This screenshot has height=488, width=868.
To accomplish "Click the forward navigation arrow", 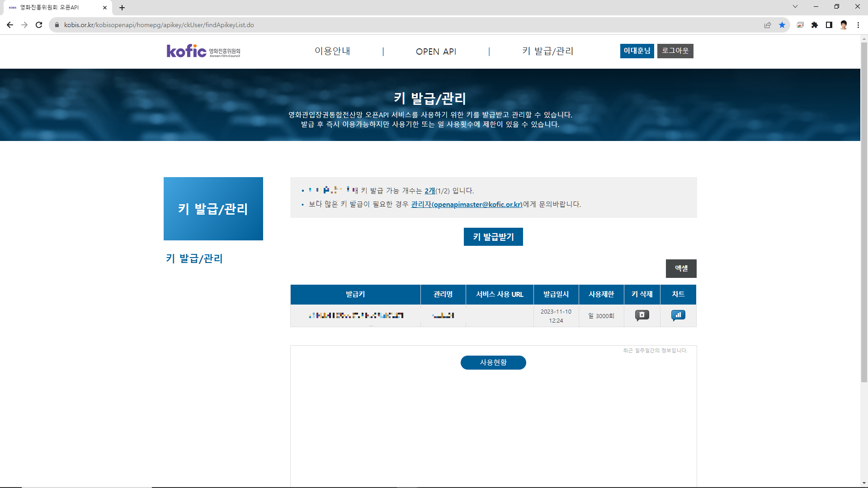I will pos(24,25).
